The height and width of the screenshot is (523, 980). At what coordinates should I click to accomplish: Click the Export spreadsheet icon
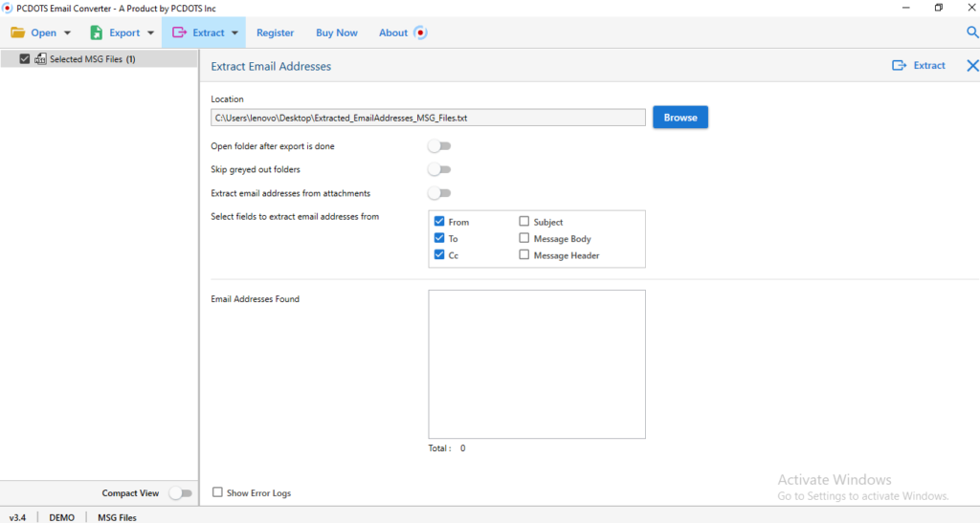[97, 33]
